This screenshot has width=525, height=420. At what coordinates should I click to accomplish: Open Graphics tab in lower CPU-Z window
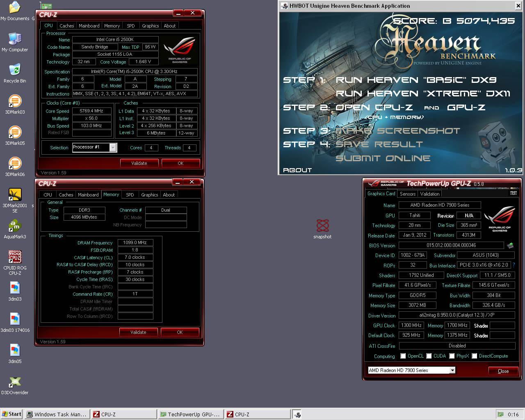click(x=150, y=195)
